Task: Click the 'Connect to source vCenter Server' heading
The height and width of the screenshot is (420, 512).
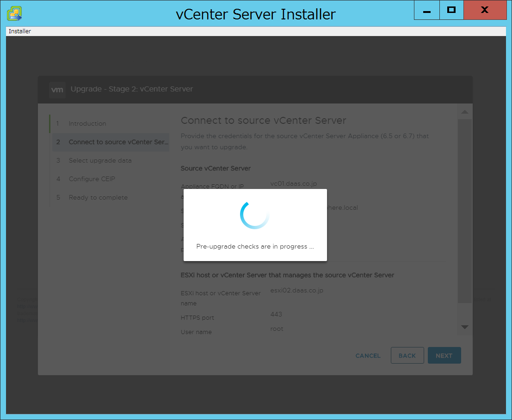Action: pos(264,120)
